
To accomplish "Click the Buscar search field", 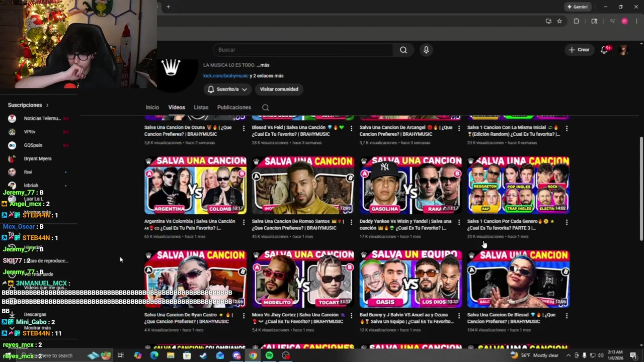I will (303, 50).
